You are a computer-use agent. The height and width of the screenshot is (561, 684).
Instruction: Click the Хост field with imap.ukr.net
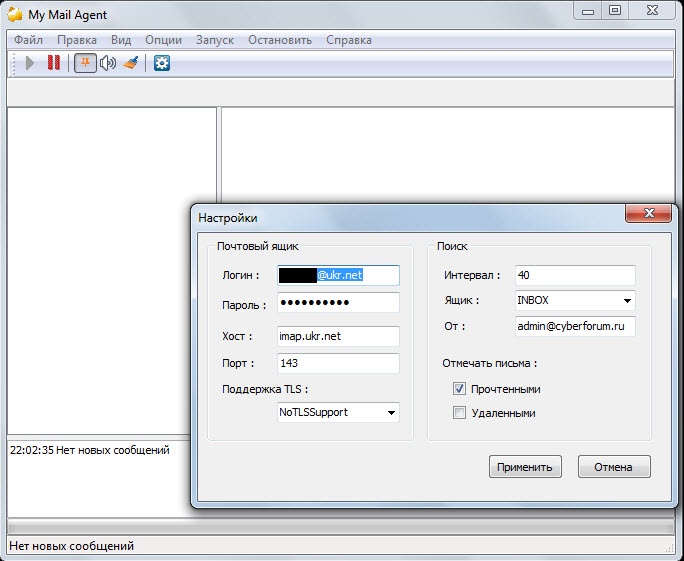pos(338,337)
